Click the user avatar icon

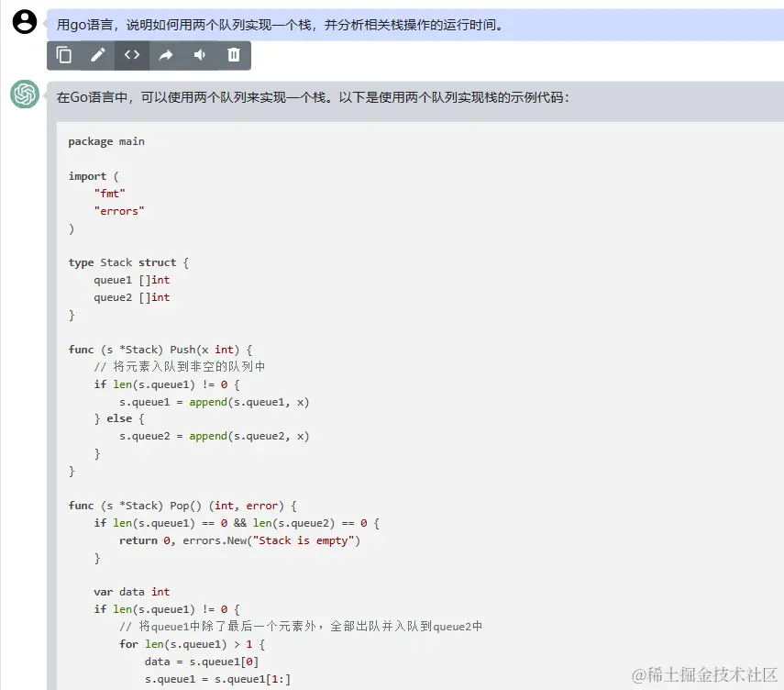(x=25, y=22)
